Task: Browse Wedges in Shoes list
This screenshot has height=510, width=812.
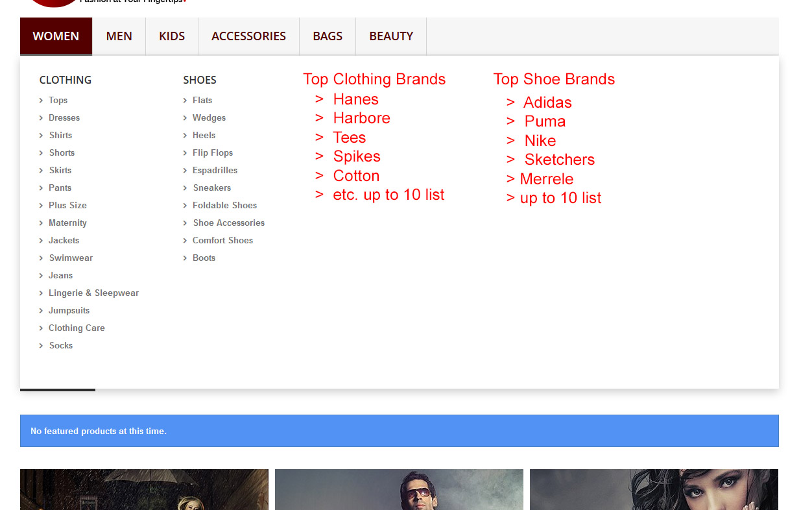Action: (x=209, y=117)
